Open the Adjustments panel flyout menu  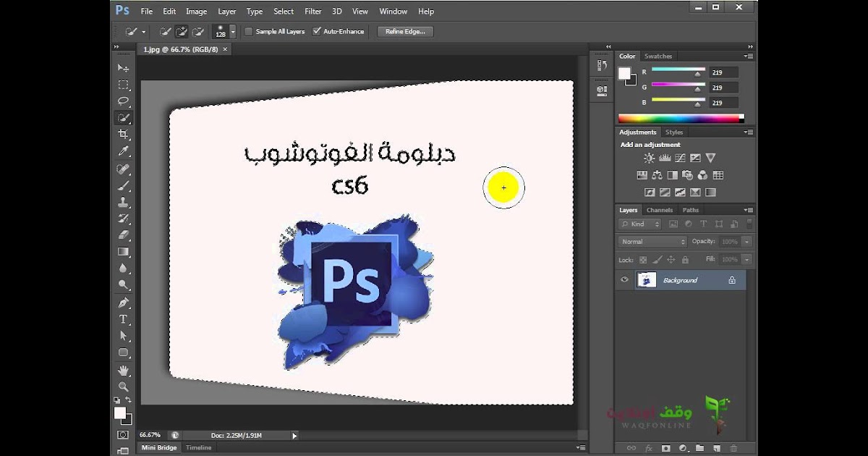pos(748,132)
